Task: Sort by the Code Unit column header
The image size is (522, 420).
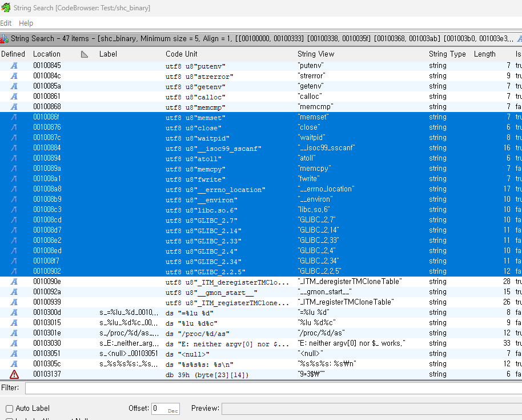Action: coord(182,54)
